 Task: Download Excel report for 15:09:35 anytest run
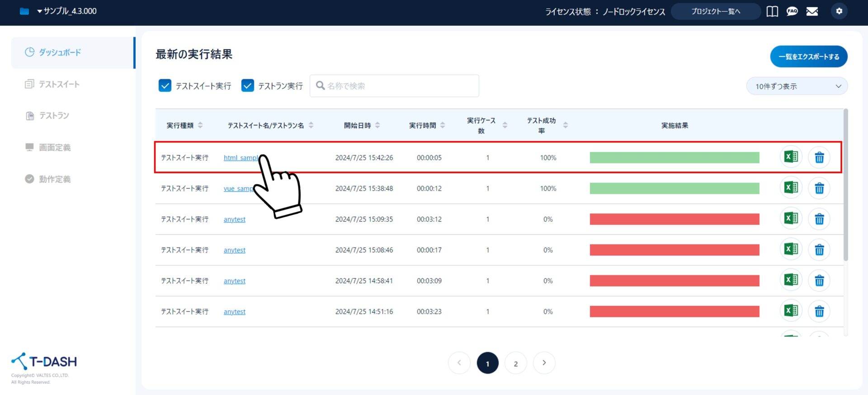tap(791, 219)
